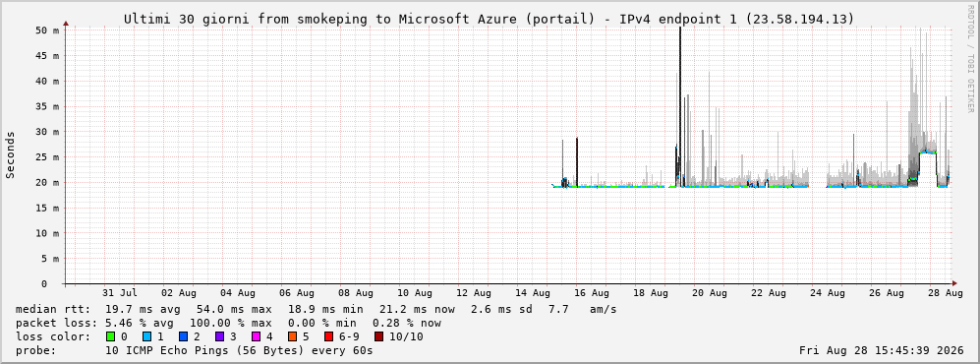Click the median rtt statistics line

coord(317,310)
